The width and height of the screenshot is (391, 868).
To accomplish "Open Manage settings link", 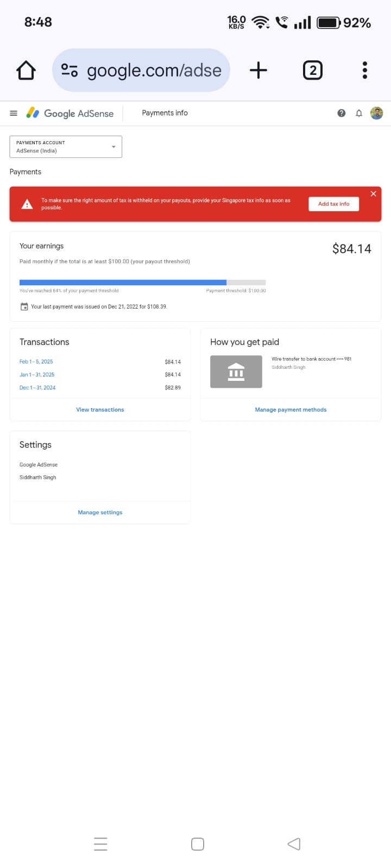I will [x=100, y=512].
